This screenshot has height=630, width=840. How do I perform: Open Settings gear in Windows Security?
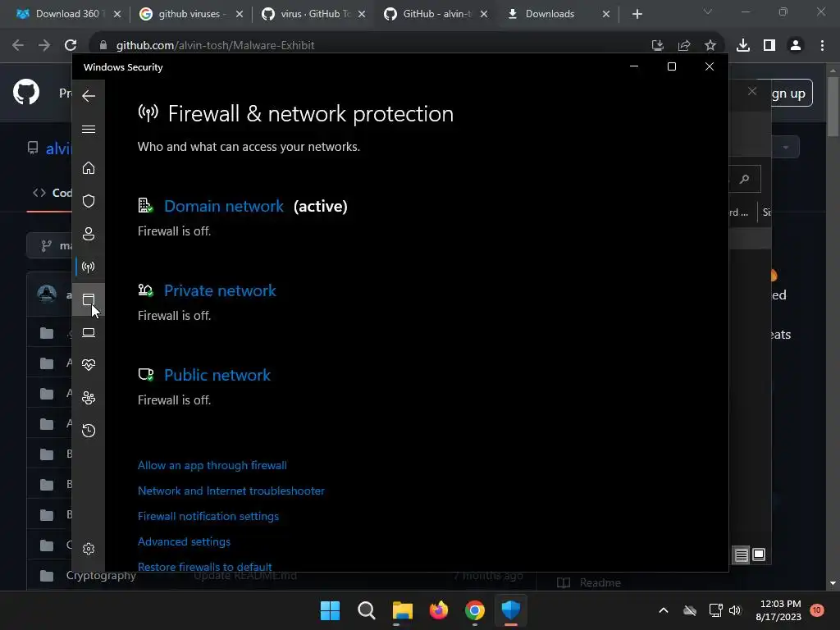point(89,549)
